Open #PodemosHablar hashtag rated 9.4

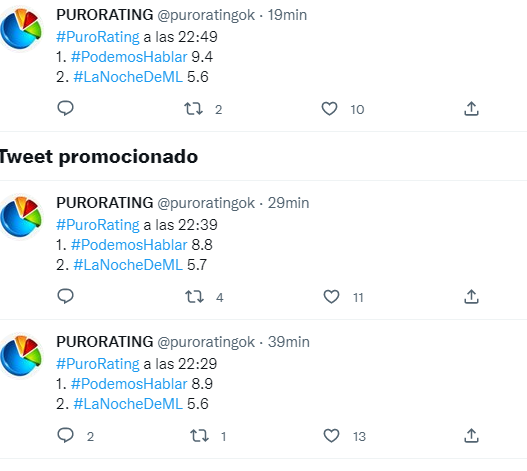click(x=129, y=57)
